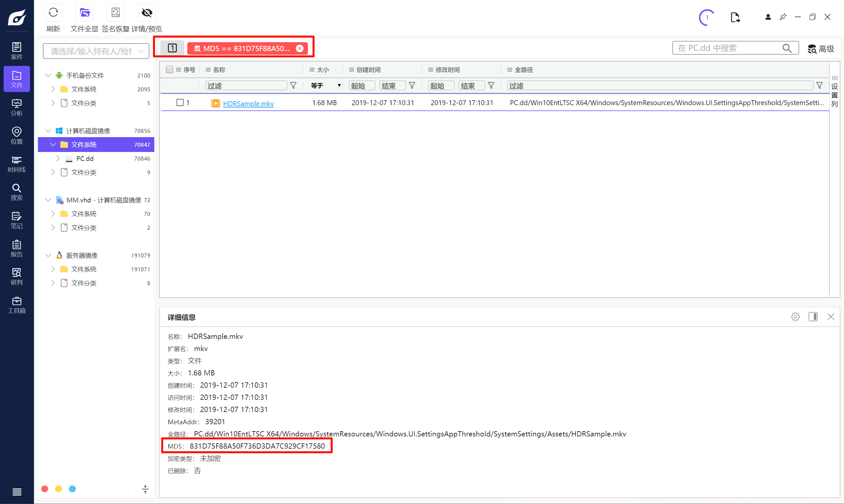The image size is (844, 504).
Task: Open the 详细信息 panel settings gear
Action: [x=795, y=317]
